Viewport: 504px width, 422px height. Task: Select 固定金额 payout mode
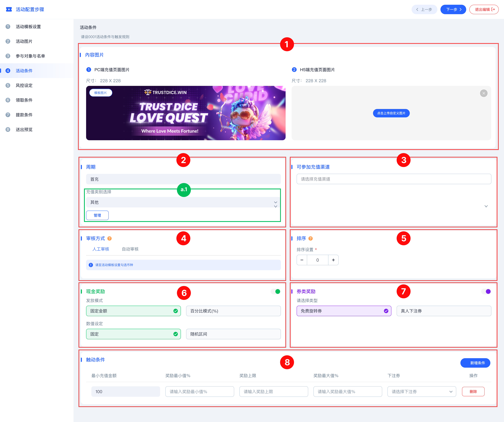click(x=133, y=311)
